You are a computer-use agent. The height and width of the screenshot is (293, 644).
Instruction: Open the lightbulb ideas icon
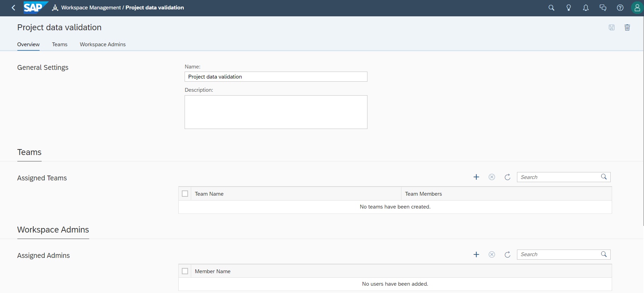pos(569,8)
